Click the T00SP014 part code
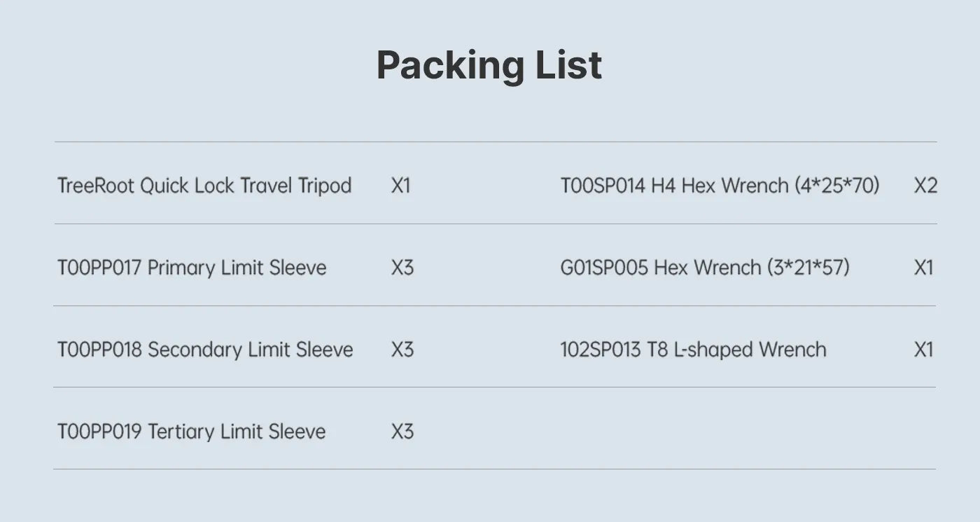Viewport: 980px width, 522px height. click(x=603, y=186)
